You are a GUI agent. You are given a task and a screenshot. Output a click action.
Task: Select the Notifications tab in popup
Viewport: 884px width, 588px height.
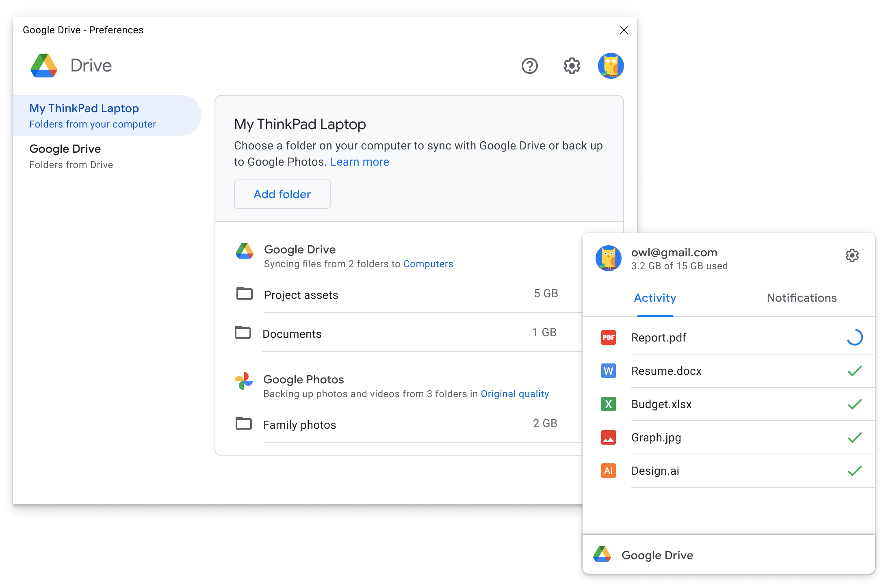pyautogui.click(x=801, y=297)
